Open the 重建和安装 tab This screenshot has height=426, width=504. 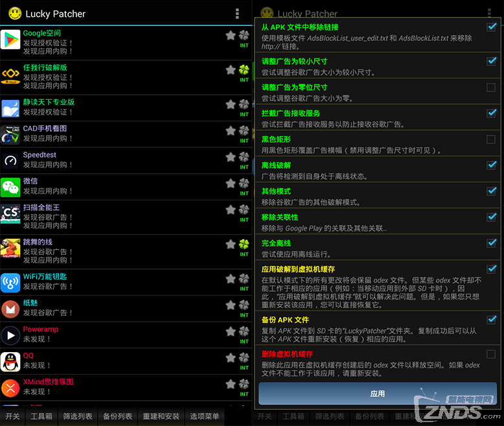(x=161, y=416)
